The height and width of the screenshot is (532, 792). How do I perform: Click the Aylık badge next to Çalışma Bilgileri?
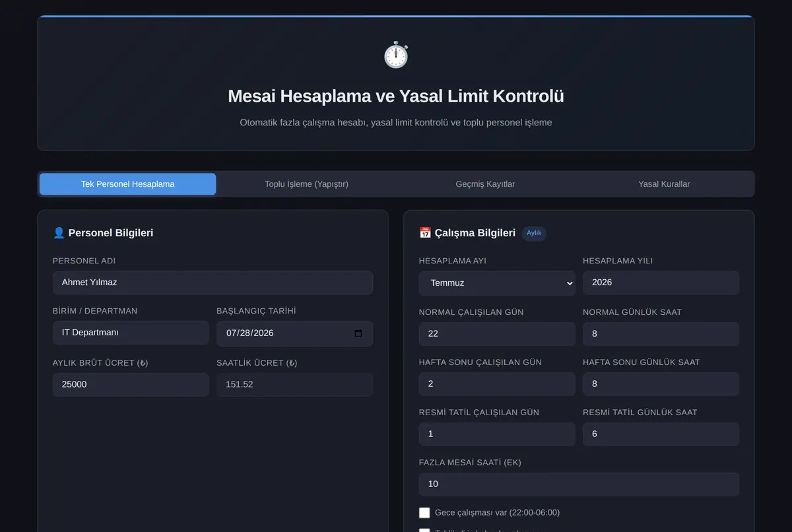534,233
